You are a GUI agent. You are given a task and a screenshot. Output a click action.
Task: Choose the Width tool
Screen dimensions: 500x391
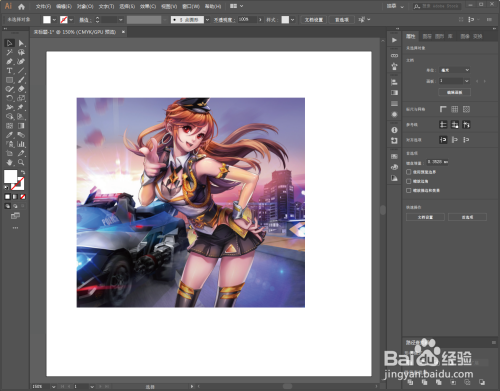pyautogui.click(x=9, y=107)
